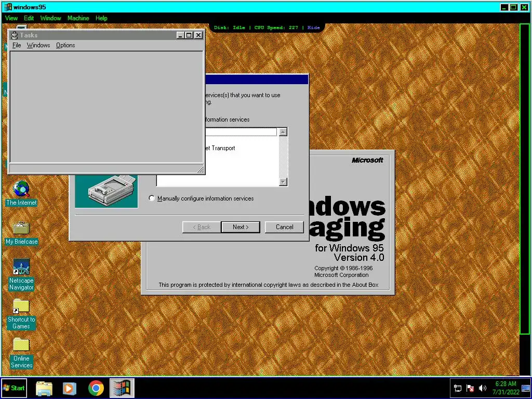Click the show desktop tray icon
The image size is (532, 399).
pyautogui.click(x=526, y=388)
